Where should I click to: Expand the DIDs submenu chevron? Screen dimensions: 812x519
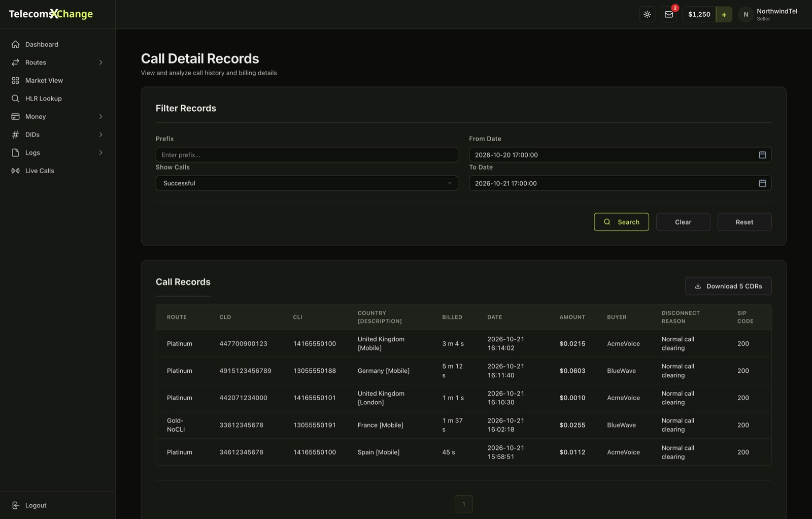[x=100, y=135]
